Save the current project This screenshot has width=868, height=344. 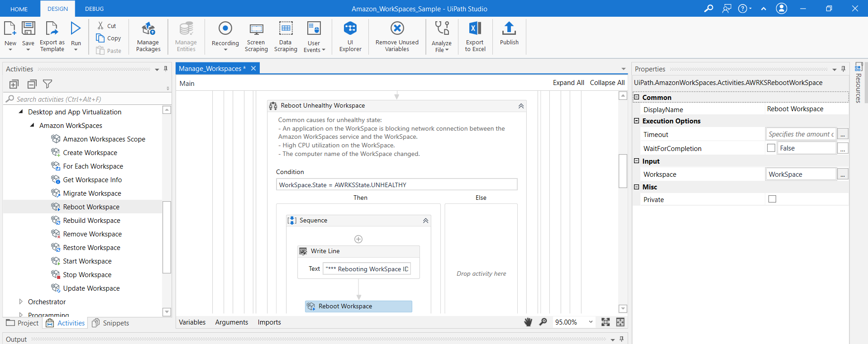pos(28,36)
